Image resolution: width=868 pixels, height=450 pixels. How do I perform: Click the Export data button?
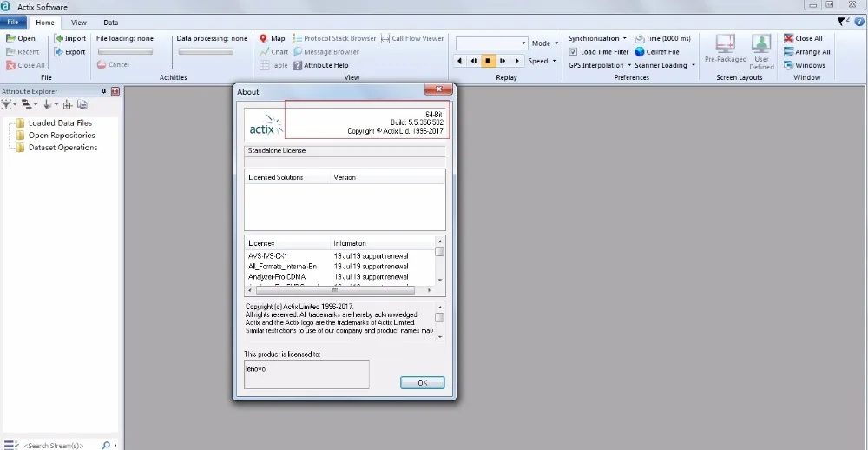[x=69, y=51]
